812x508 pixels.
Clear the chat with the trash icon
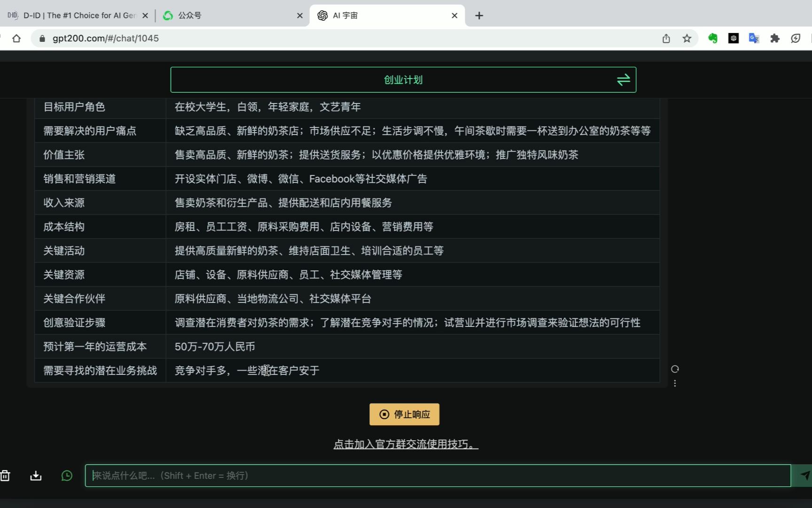click(x=5, y=476)
